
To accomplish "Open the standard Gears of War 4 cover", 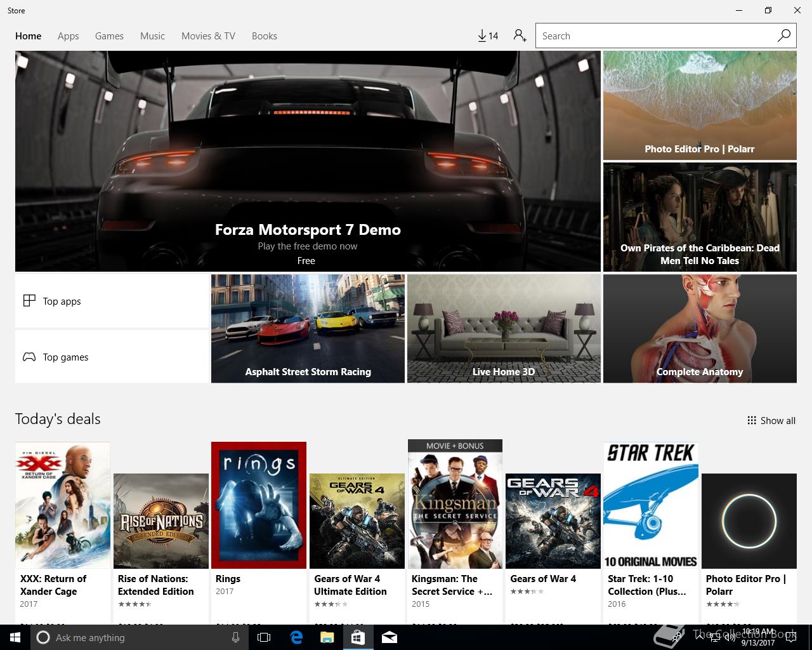I will 553,521.
